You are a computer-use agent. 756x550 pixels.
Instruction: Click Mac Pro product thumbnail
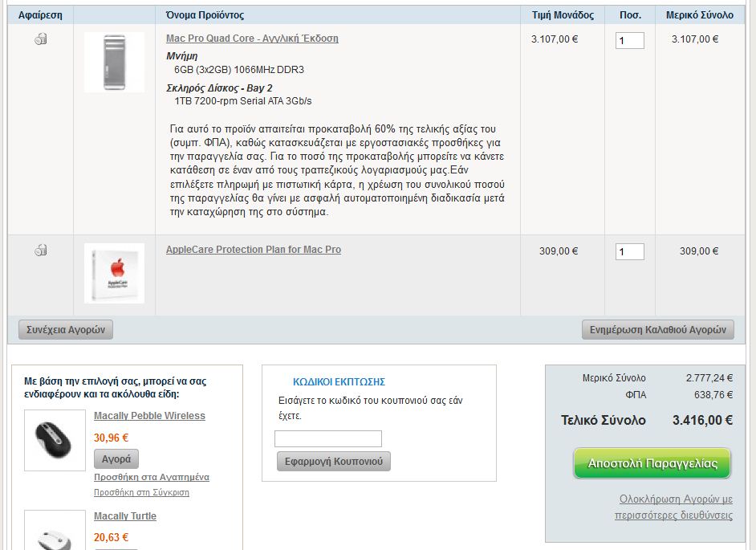tap(114, 63)
